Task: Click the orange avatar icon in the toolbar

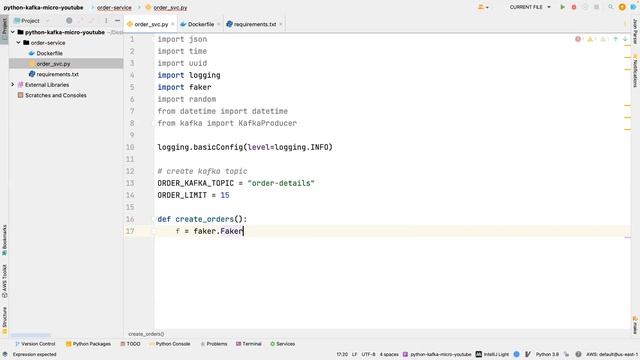Action: [x=622, y=7]
